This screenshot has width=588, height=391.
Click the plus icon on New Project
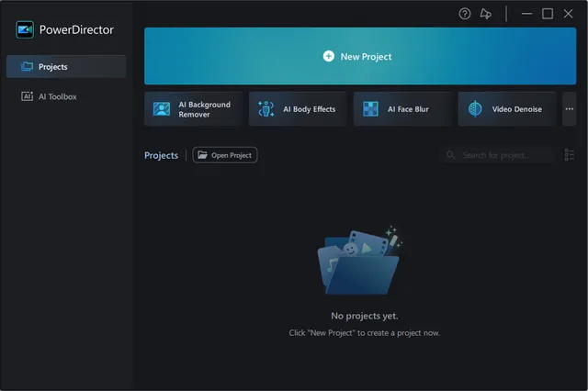329,56
